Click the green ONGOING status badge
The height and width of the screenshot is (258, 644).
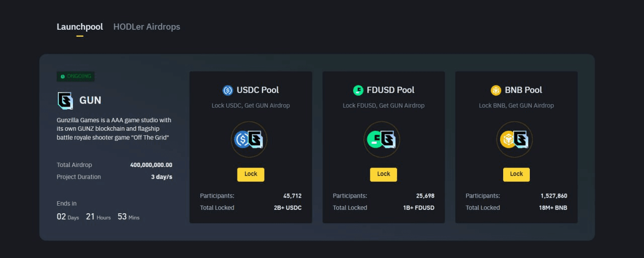tap(75, 76)
